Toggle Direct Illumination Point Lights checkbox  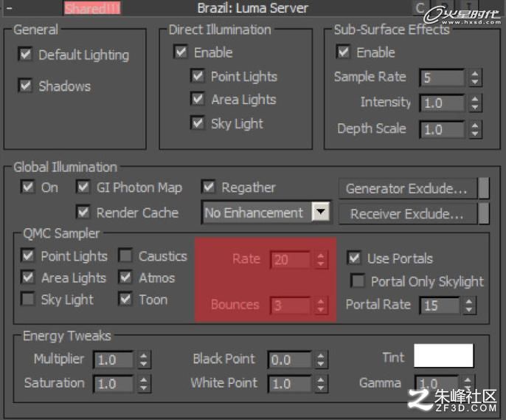[x=198, y=76]
